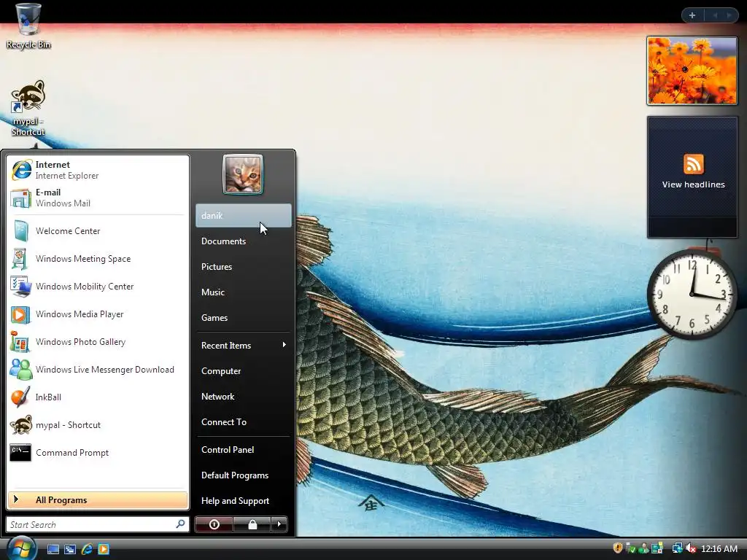
Task: Open Network
Action: (244, 397)
